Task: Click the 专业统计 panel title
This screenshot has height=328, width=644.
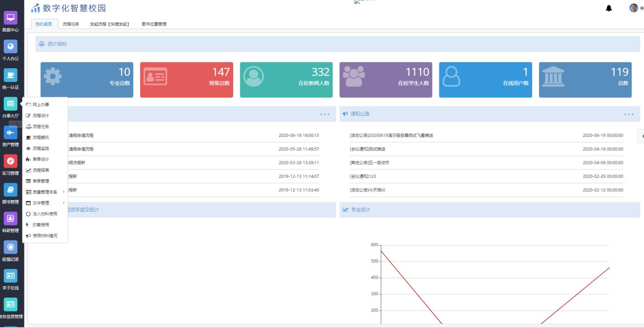Action: 361,210
